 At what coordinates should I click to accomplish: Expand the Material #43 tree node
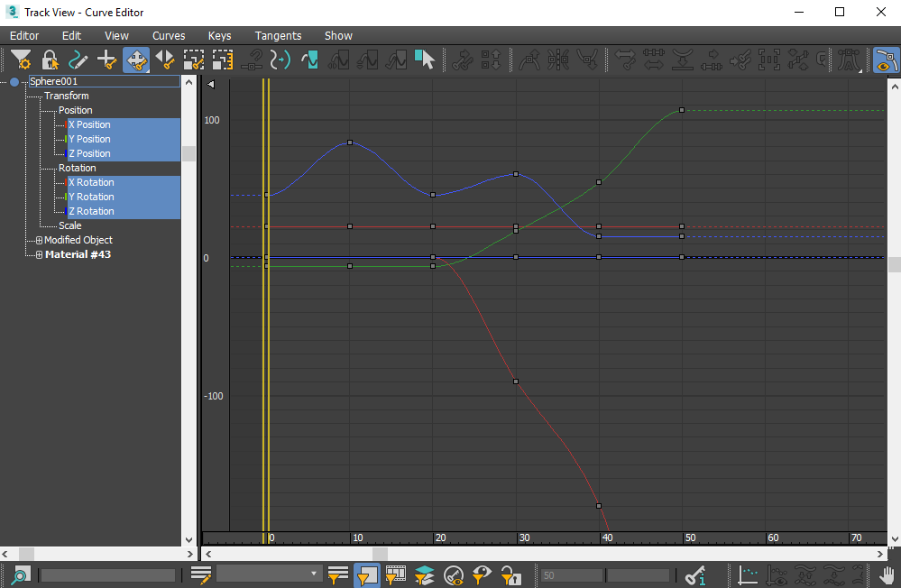(39, 254)
